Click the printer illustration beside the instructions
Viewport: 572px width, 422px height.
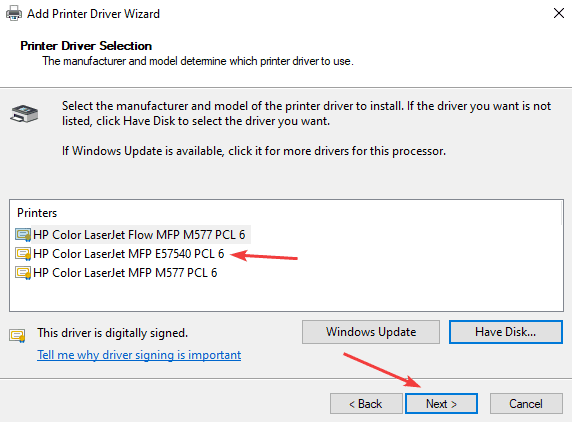(x=24, y=113)
